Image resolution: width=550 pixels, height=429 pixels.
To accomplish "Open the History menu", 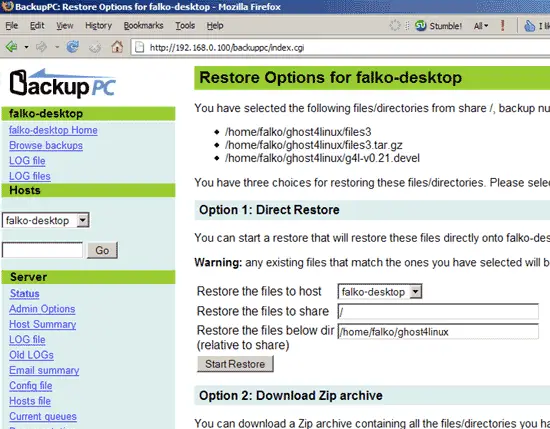I will pyautogui.click(x=99, y=26).
